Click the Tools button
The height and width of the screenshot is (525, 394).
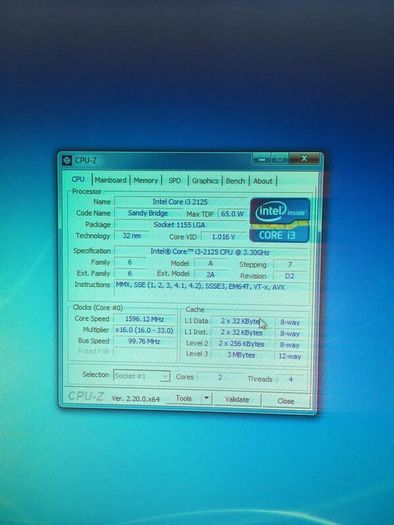coord(184,398)
